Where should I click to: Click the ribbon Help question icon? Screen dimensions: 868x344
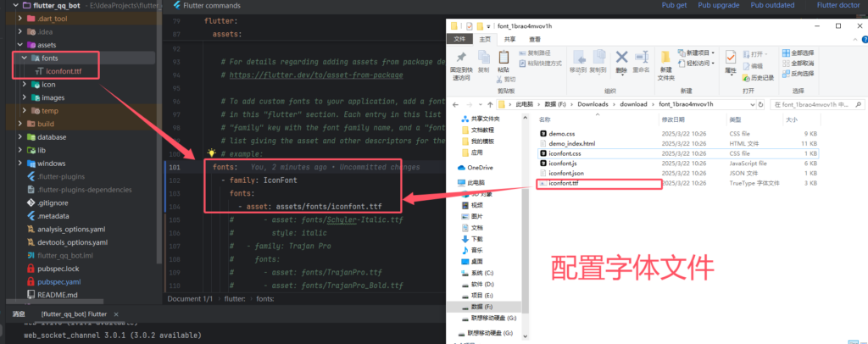864,40
